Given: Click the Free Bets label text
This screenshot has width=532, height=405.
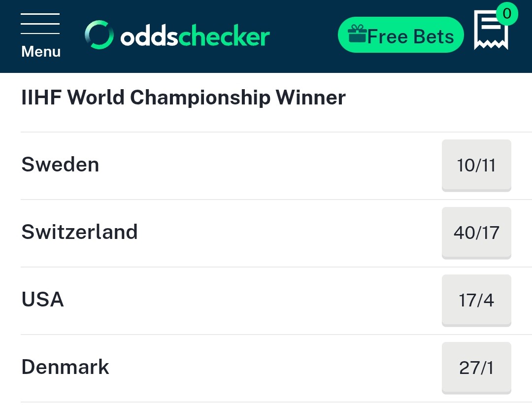Looking at the screenshot, I should [x=410, y=36].
